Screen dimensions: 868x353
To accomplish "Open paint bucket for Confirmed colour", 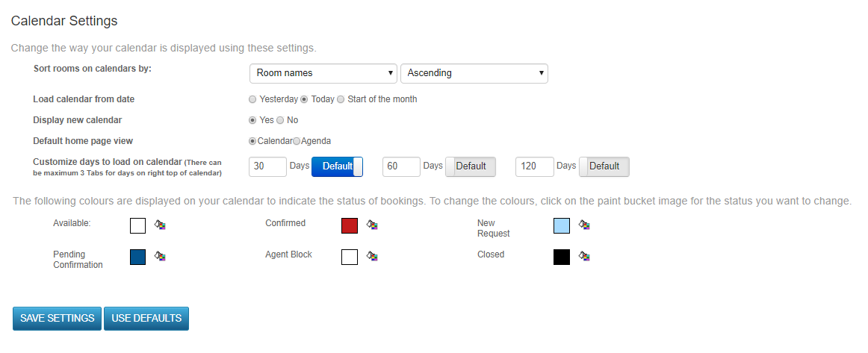I will point(372,225).
